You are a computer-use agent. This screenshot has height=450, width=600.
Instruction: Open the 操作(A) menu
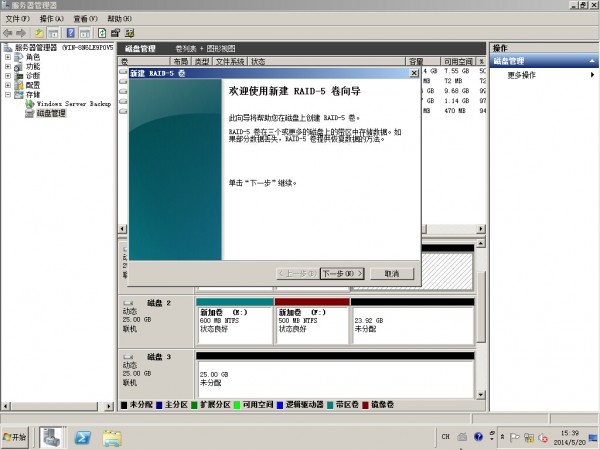(x=52, y=19)
